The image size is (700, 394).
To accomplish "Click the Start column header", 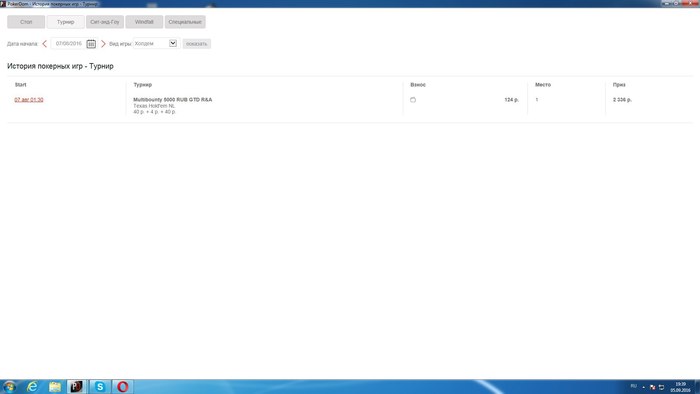I will (x=21, y=84).
